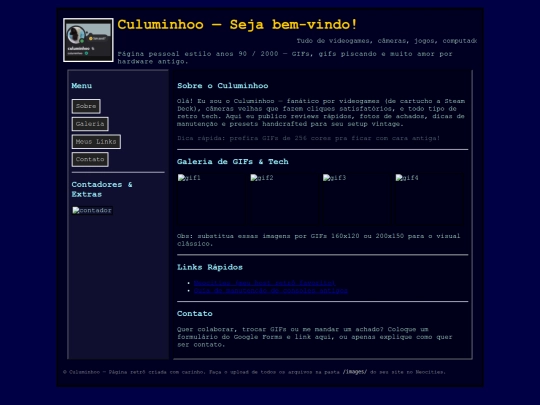The height and width of the screenshot is (405, 540).
Task: Click the Galeria de GIFs & Tech heading
Action: coord(233,161)
